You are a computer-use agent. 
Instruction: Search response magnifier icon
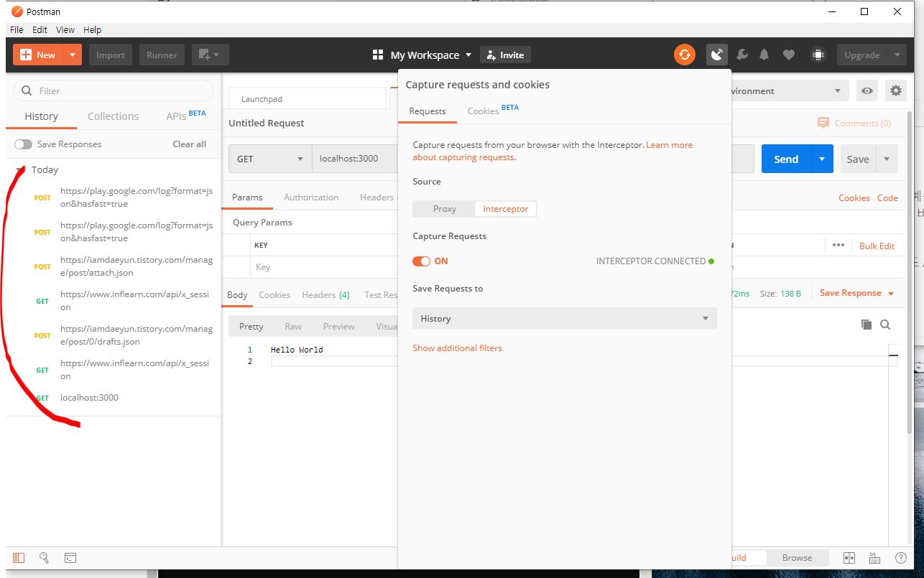click(885, 325)
